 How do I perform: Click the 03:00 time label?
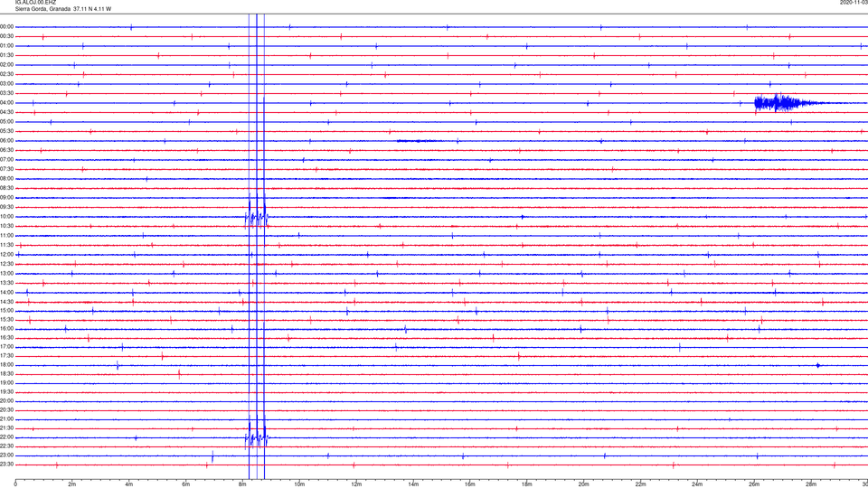[6, 83]
